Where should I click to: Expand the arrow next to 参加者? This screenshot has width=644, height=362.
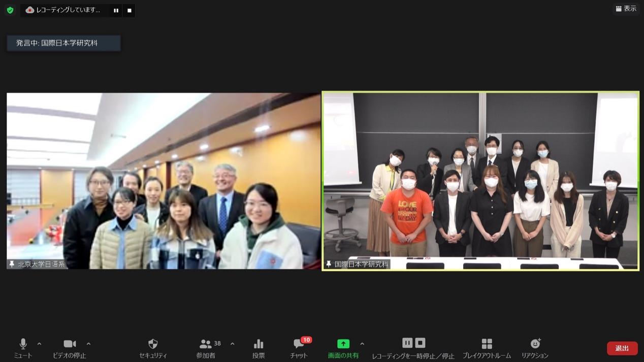pyautogui.click(x=233, y=344)
